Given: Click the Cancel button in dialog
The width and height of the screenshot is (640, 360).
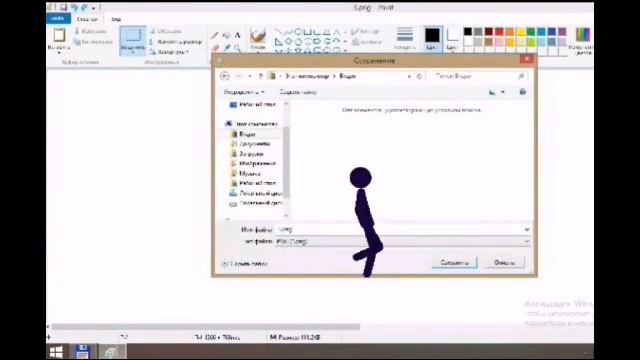Looking at the screenshot, I should click(504, 263).
